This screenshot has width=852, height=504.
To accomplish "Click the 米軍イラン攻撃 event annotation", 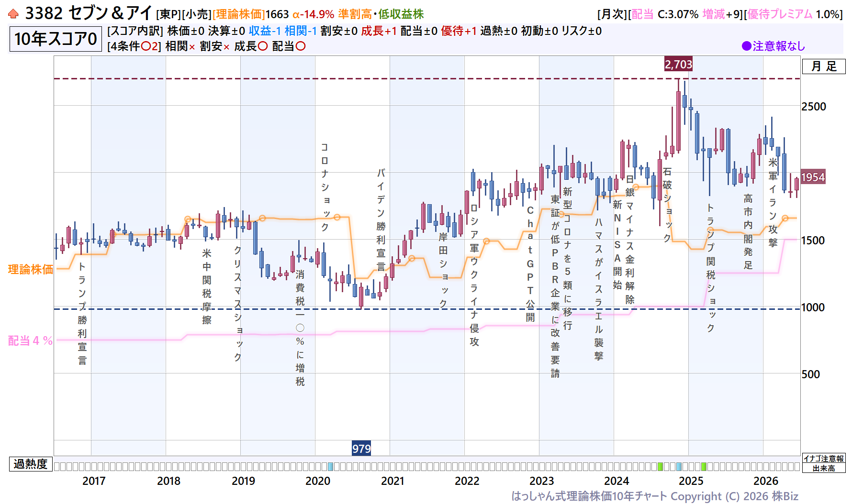I will (x=773, y=202).
